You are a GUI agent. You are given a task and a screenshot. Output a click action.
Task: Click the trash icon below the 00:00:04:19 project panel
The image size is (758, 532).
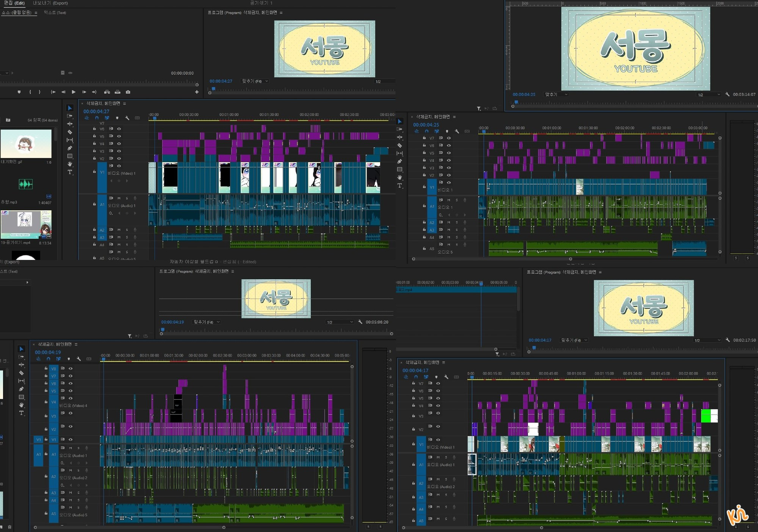(9, 527)
